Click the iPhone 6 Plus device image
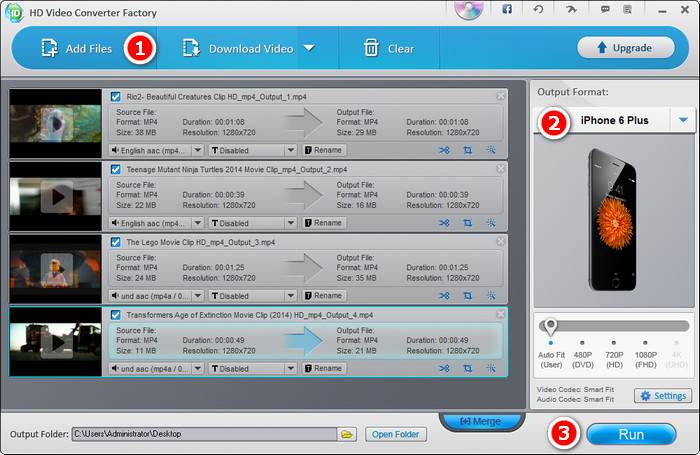 [x=612, y=220]
